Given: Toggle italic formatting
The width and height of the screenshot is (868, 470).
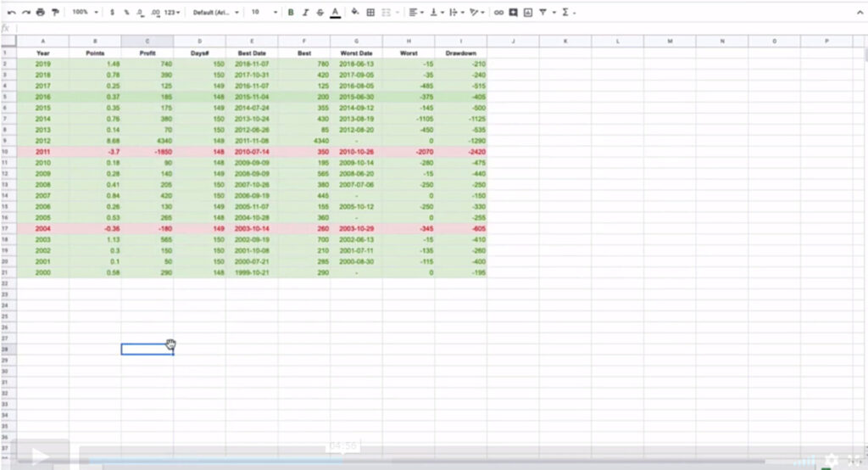Looking at the screenshot, I should pos(305,12).
